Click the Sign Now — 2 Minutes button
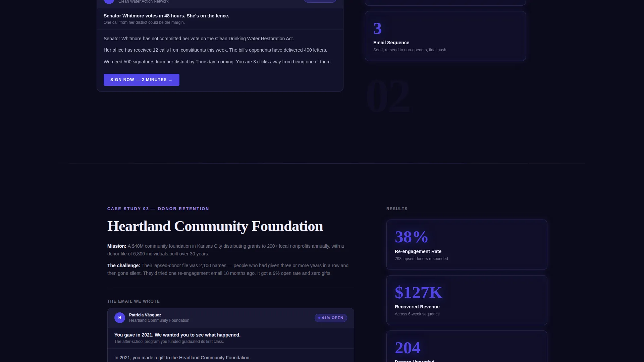Viewport: 644px width, 362px height. pyautogui.click(x=141, y=80)
